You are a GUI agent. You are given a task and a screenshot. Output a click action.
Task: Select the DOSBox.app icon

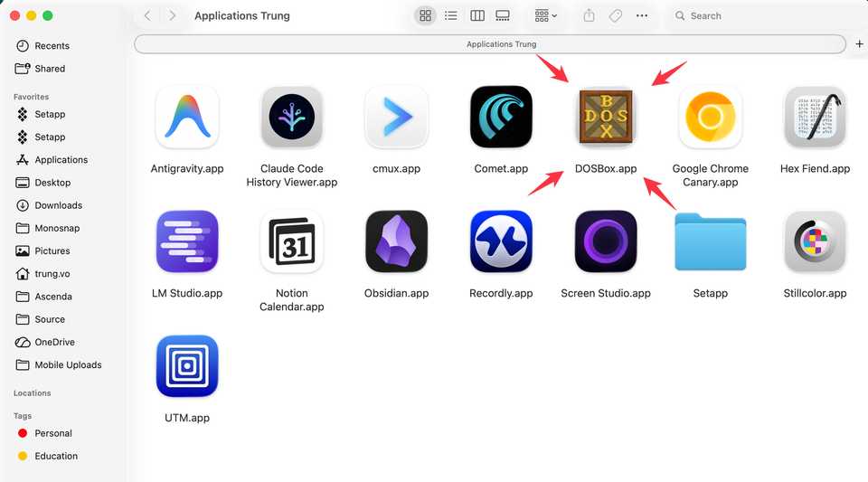[x=606, y=117]
